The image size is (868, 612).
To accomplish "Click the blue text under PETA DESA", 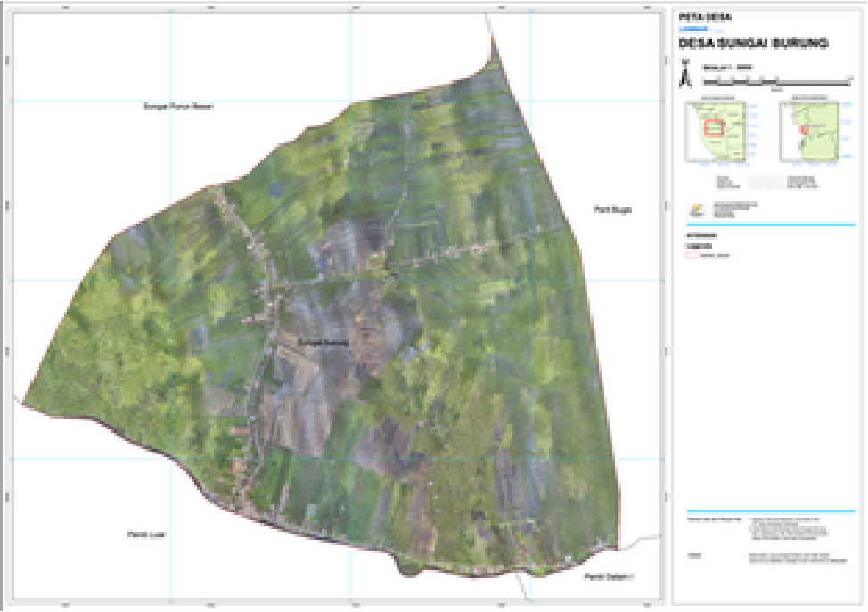I will pos(693,29).
